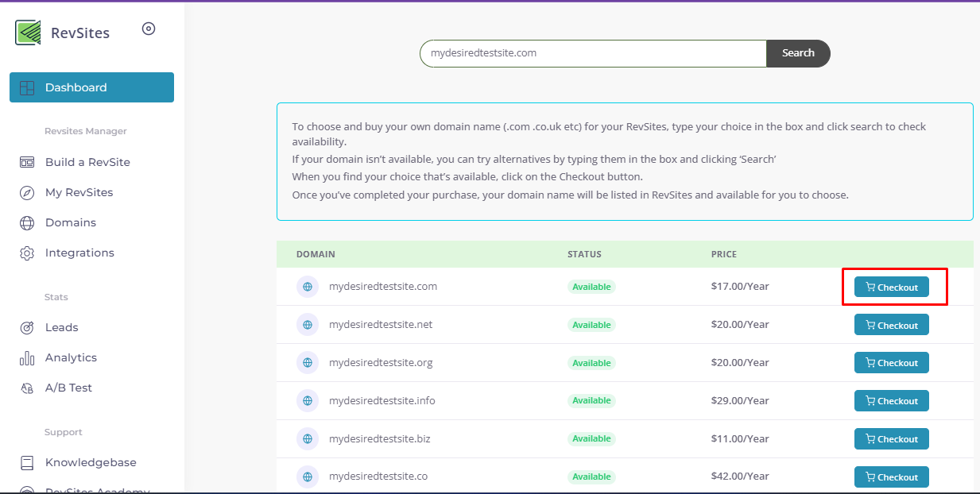Click the globe icon beside mydesiredtestsite.org

(308, 363)
